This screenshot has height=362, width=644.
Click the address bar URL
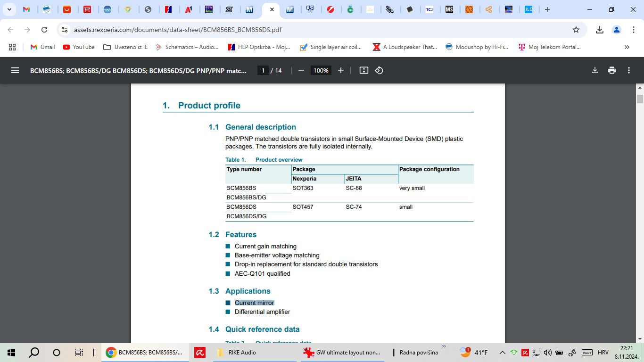pyautogui.click(x=178, y=30)
